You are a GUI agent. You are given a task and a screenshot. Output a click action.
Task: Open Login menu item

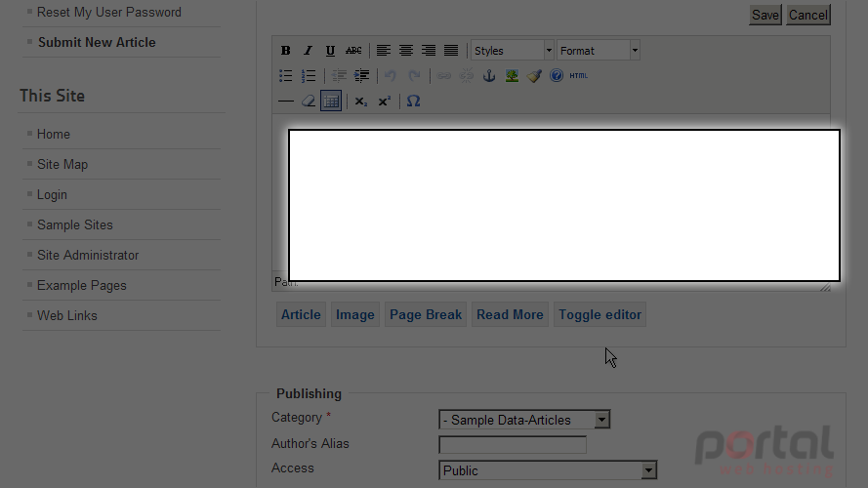pyautogui.click(x=52, y=195)
